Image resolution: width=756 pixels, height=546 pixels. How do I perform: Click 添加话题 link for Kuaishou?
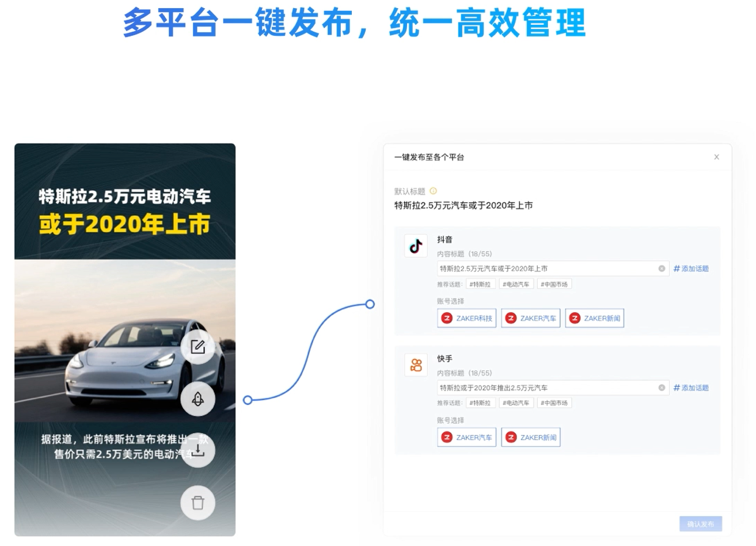pyautogui.click(x=691, y=388)
